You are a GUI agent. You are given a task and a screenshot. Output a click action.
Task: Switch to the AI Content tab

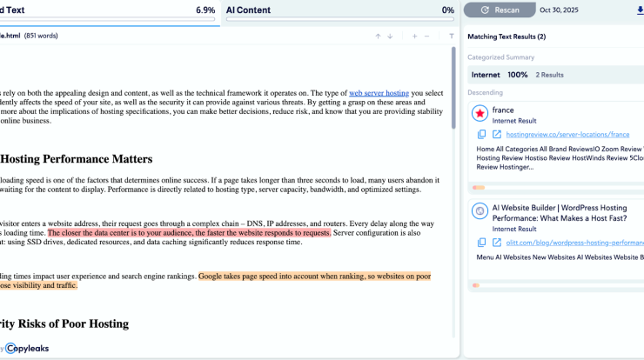click(339, 10)
